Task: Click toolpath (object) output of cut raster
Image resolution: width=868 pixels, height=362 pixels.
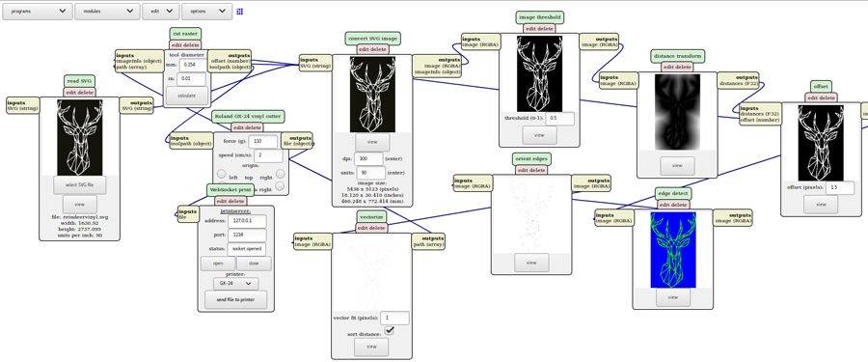Action: [x=230, y=67]
